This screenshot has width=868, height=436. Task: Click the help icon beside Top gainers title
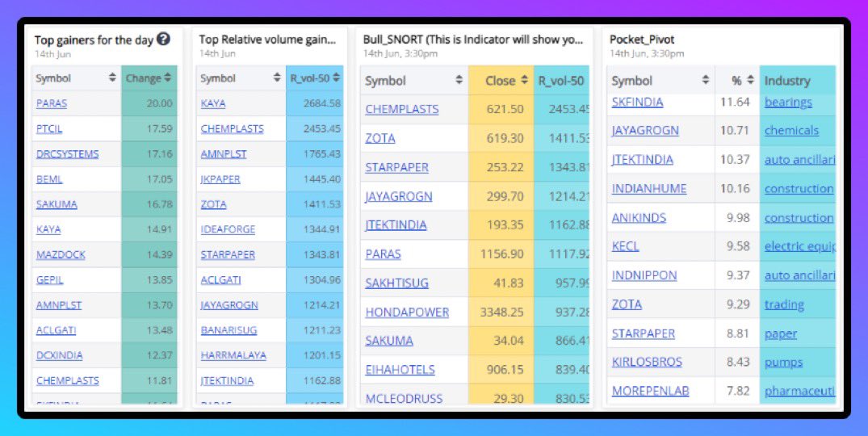pyautogui.click(x=163, y=39)
